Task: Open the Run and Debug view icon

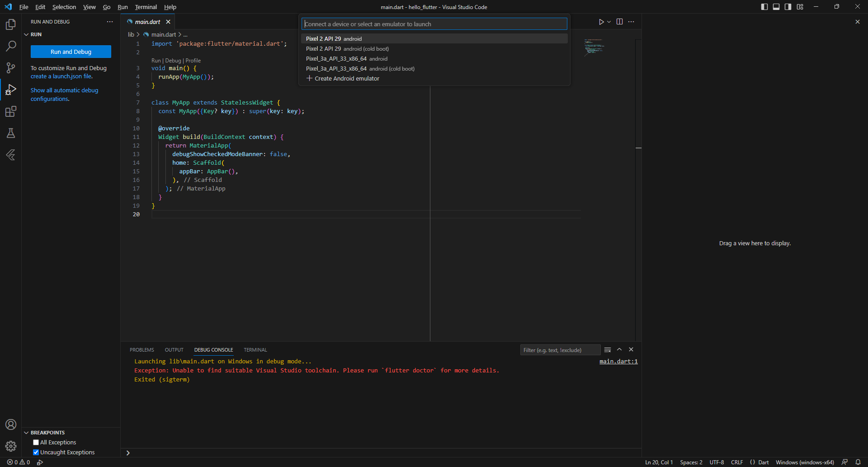Action: pyautogui.click(x=11, y=90)
